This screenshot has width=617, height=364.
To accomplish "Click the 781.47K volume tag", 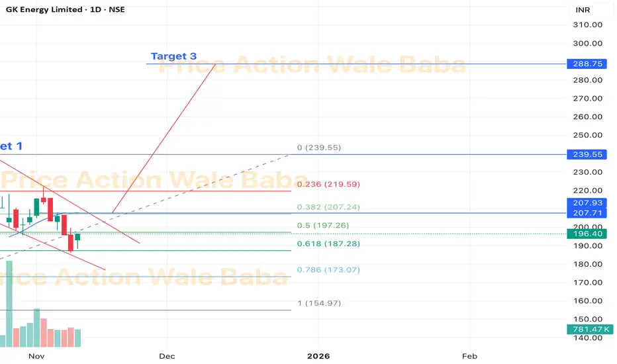I will tap(585, 330).
